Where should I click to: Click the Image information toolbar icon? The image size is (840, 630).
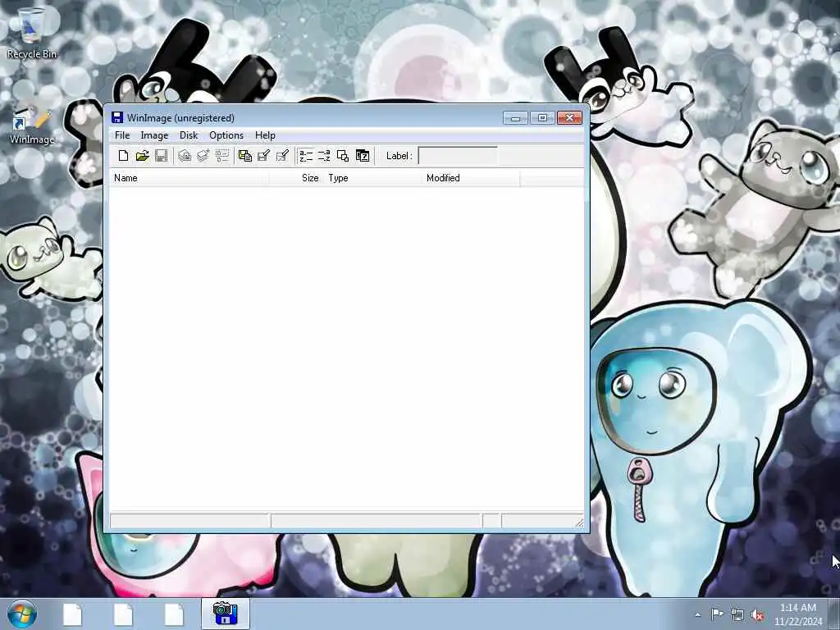point(221,156)
